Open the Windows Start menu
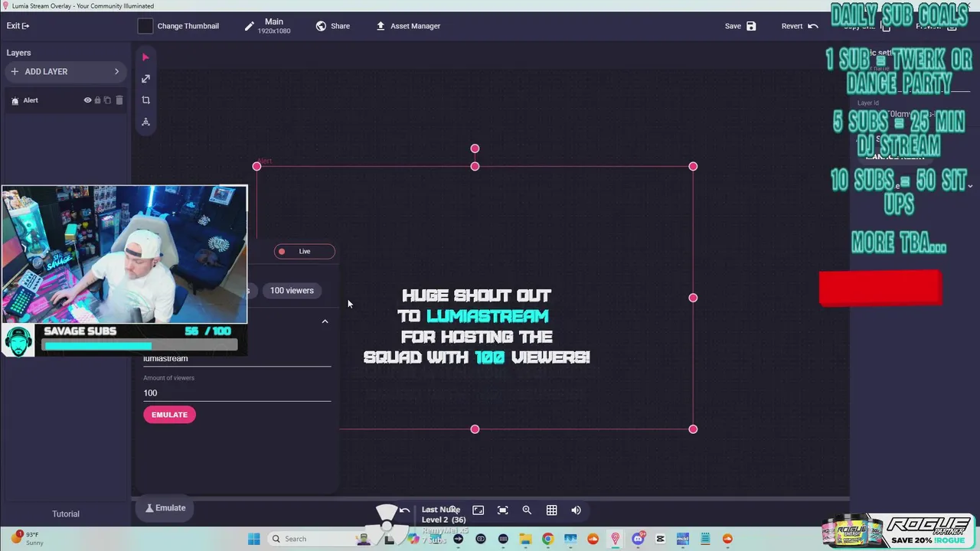 (x=253, y=539)
